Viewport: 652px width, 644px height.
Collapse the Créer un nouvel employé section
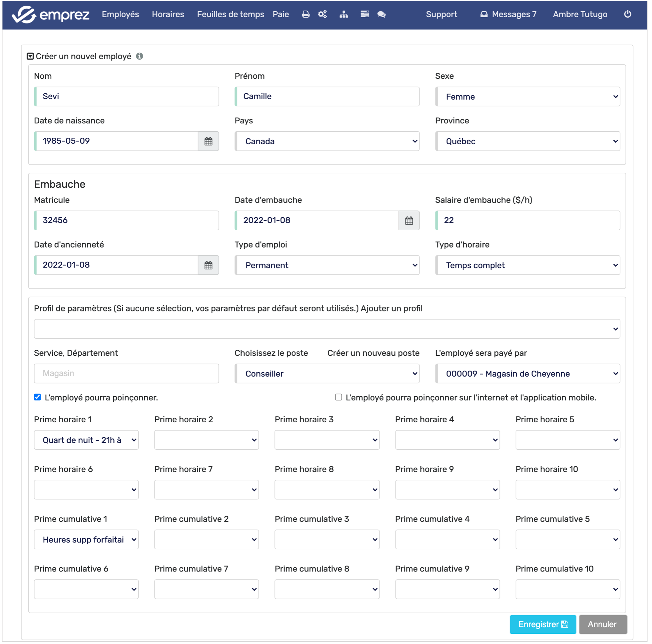click(30, 56)
